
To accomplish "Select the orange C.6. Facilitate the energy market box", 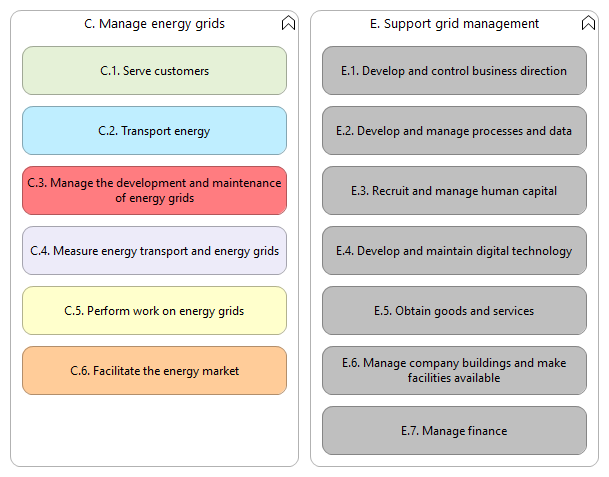I will 155,371.
